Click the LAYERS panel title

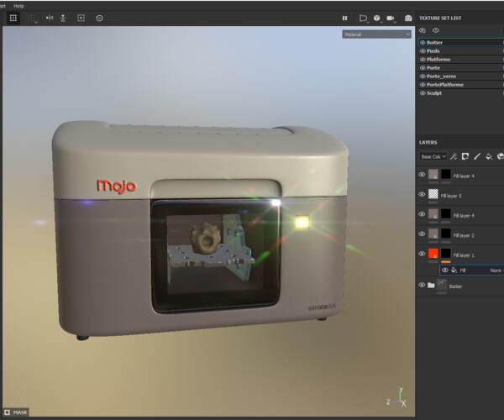(x=428, y=142)
